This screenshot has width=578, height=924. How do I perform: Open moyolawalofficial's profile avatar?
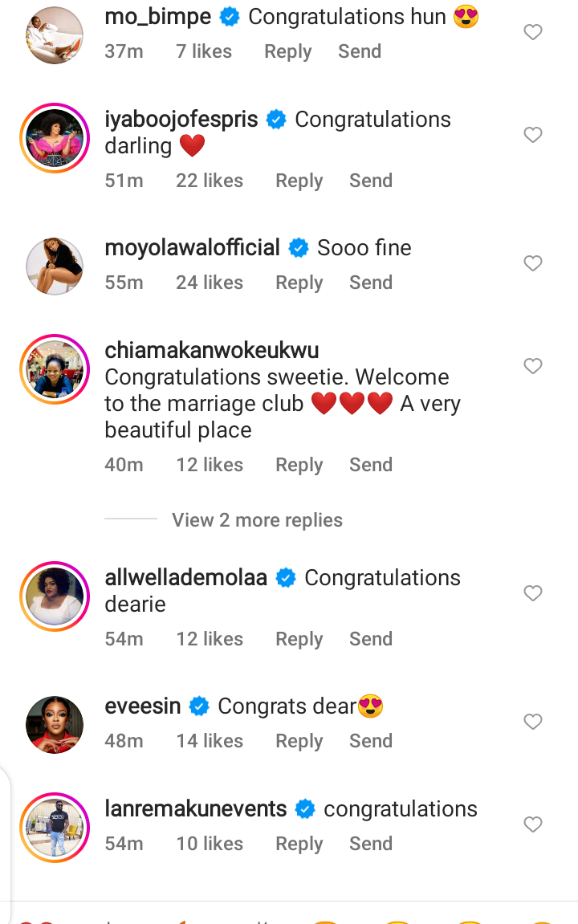pyautogui.click(x=55, y=267)
